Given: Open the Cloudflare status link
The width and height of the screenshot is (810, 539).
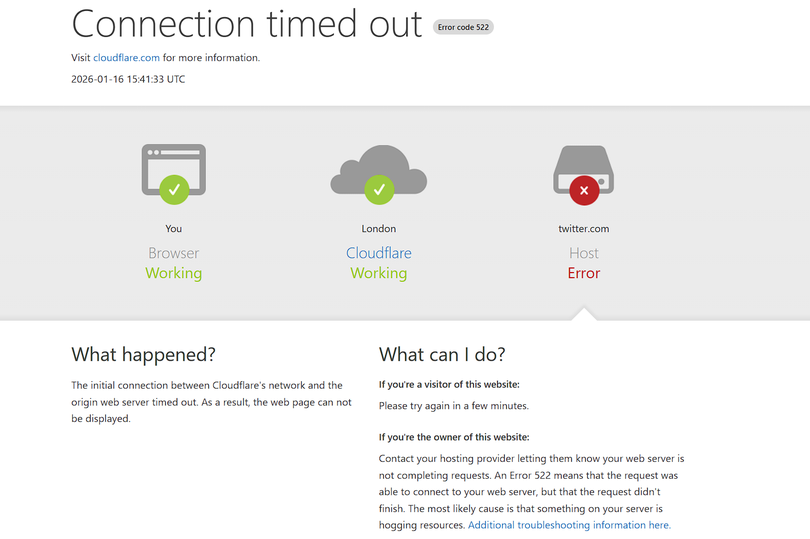Looking at the screenshot, I should (x=378, y=253).
